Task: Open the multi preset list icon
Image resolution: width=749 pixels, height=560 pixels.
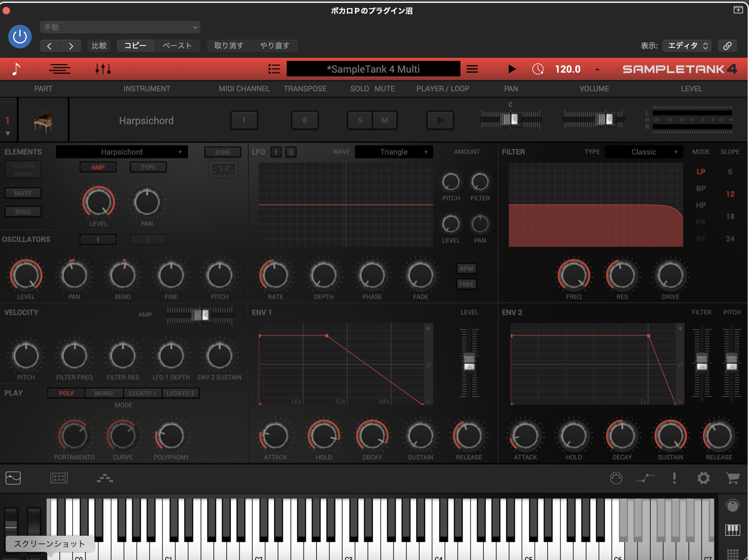Action: [x=274, y=69]
